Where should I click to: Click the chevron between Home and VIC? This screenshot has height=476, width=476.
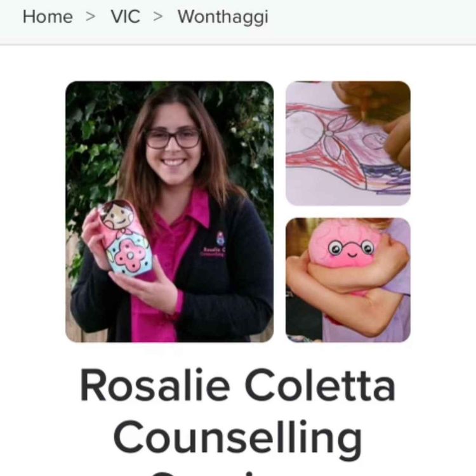pyautogui.click(x=91, y=17)
